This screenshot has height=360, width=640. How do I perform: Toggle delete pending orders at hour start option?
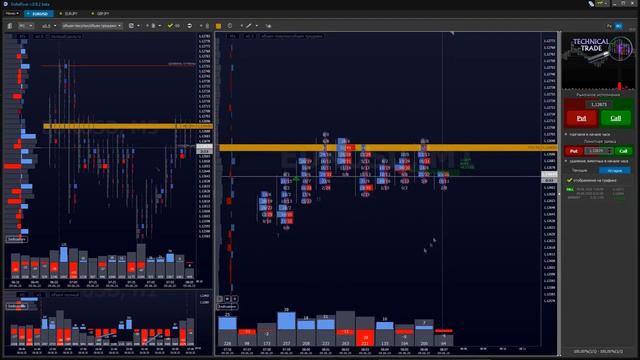pos(596,161)
